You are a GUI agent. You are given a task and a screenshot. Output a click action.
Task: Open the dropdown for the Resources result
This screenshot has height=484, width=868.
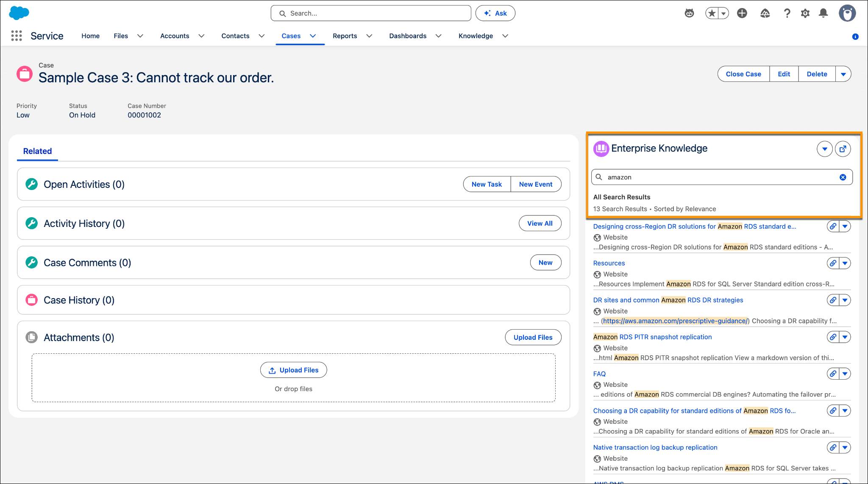pyautogui.click(x=845, y=263)
